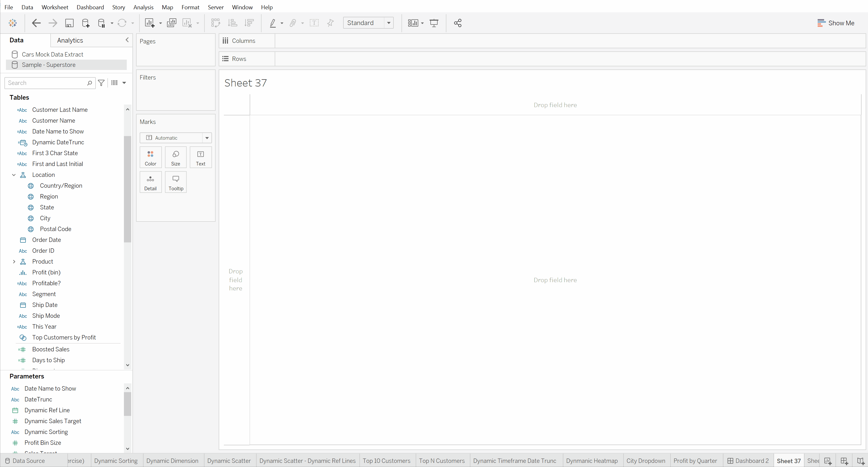
Task: Click the Show Me button
Action: (836, 23)
